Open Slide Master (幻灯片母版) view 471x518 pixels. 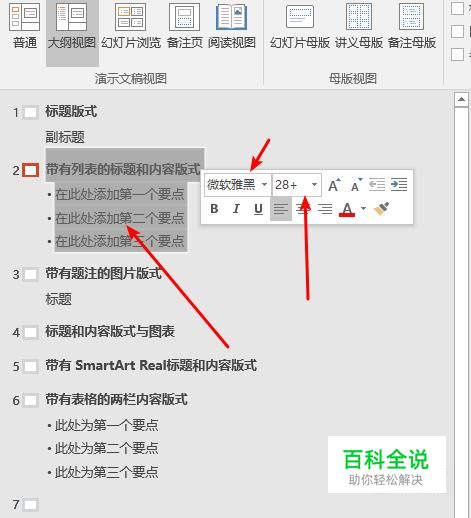(x=300, y=27)
